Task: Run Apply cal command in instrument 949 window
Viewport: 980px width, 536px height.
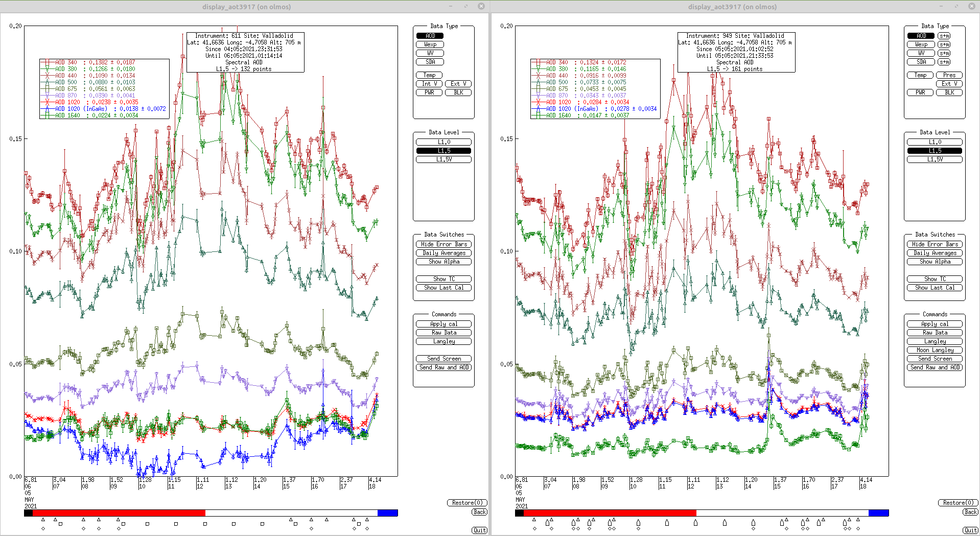Action: pyautogui.click(x=935, y=324)
